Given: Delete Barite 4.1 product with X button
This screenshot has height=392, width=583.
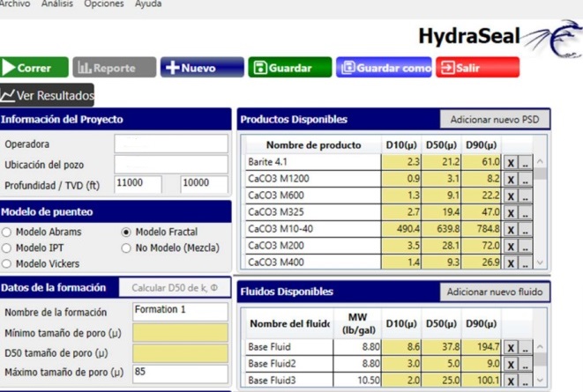Looking at the screenshot, I should 511,163.
